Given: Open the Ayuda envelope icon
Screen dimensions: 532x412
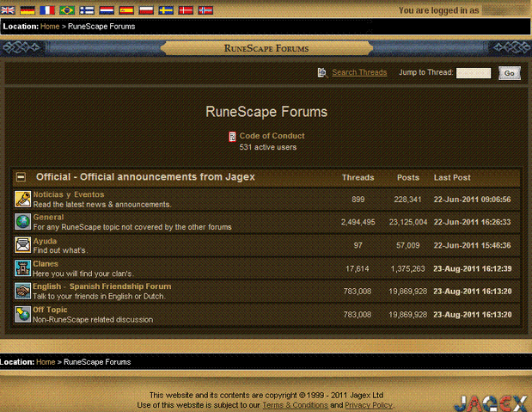Looking at the screenshot, I should click(22, 245).
